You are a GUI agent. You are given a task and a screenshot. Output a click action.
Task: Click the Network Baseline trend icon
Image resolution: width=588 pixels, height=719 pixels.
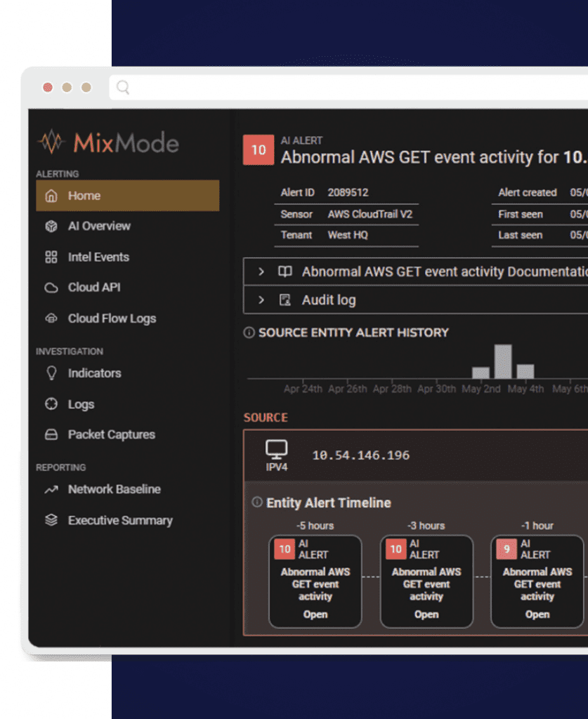click(x=51, y=489)
